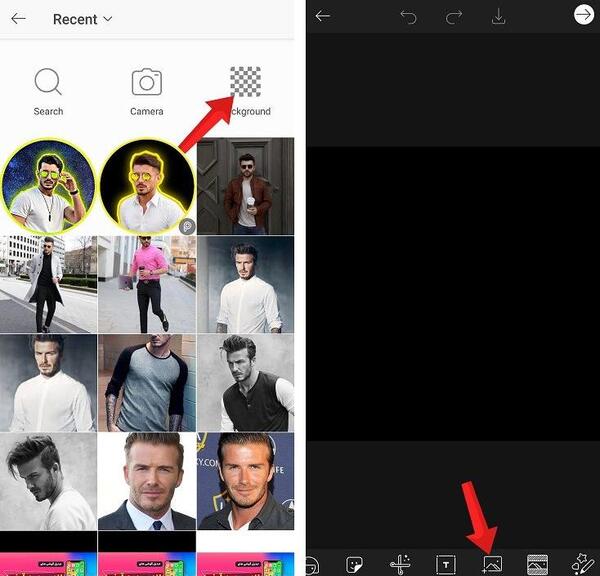
Task: Tap the Search magnifier icon
Action: click(48, 82)
